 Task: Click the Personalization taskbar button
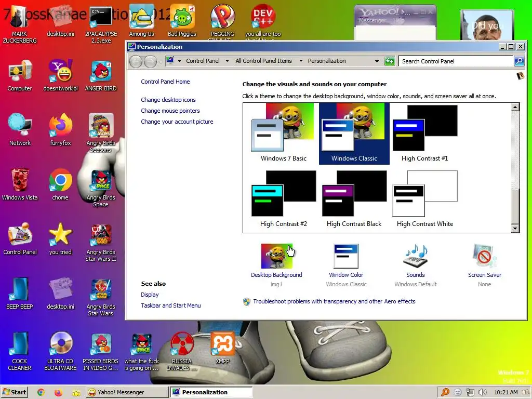pos(211,392)
